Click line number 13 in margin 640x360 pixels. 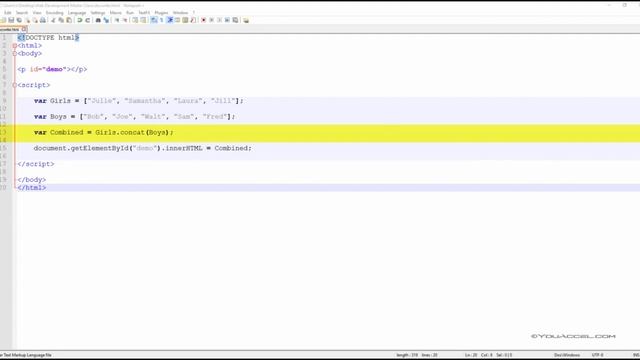[x=3, y=133]
